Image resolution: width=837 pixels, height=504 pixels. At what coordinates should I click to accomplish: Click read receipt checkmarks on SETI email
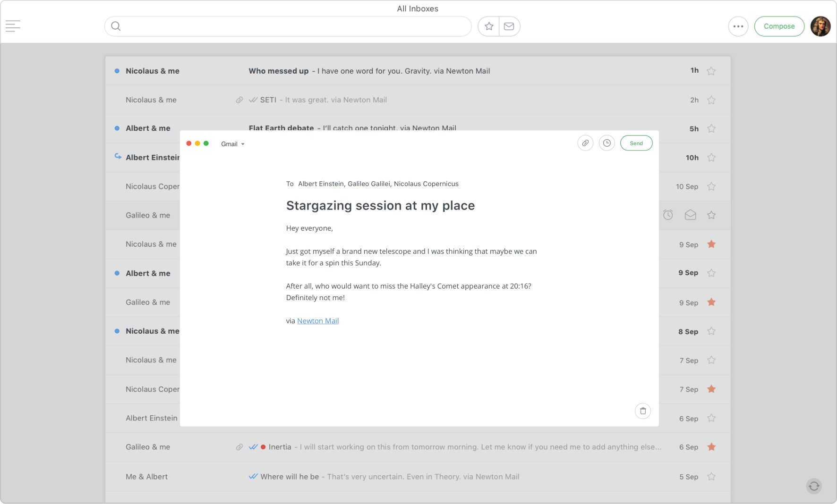253,100
